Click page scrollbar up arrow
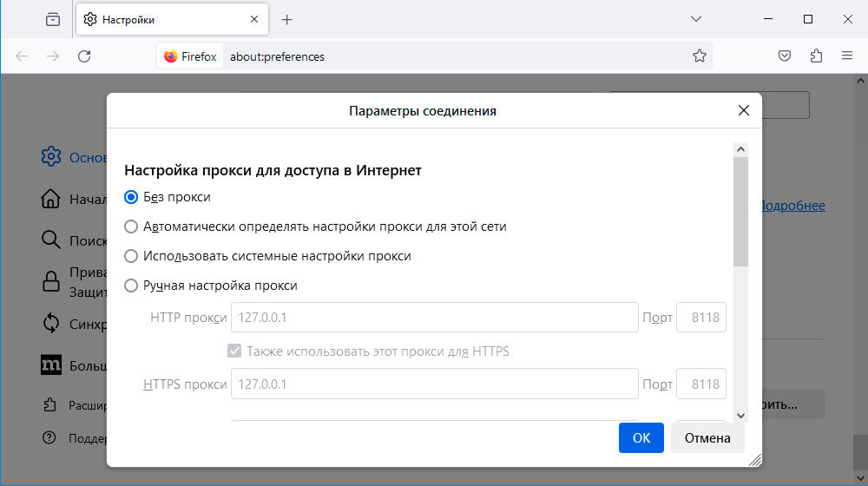 [860, 81]
